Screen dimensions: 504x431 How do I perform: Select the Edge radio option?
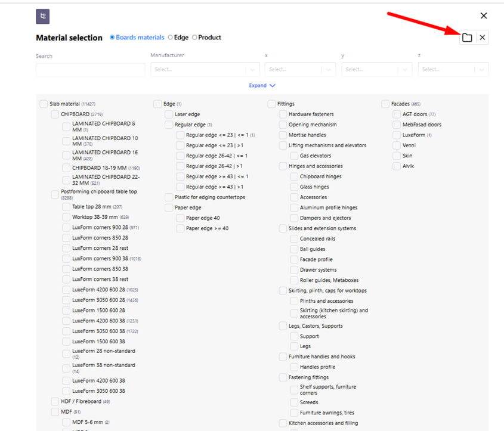coord(171,38)
